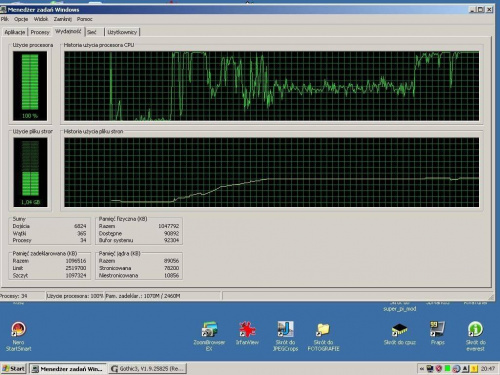The height and width of the screenshot is (375, 500).
Task: Click the system clock showing 20:47
Action: click(x=488, y=369)
